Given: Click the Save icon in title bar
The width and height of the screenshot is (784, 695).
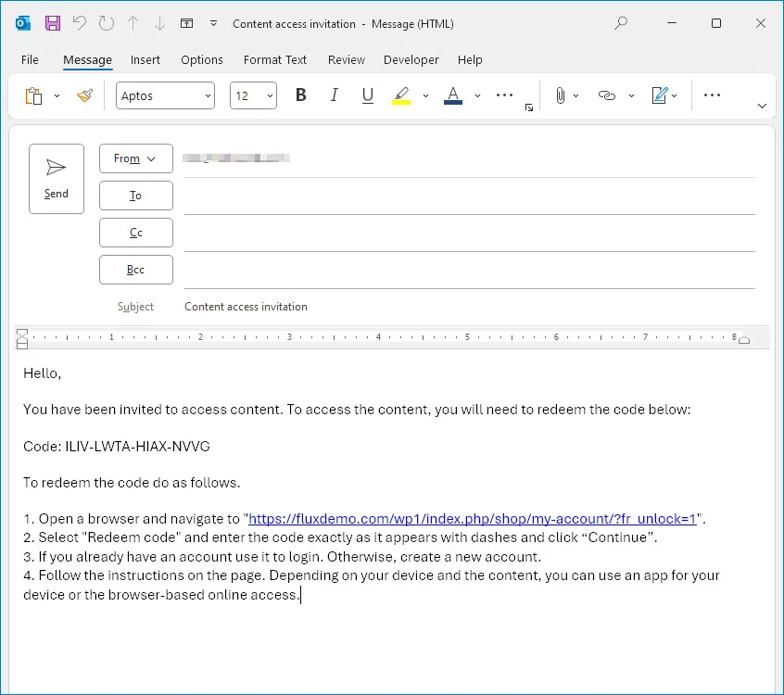Looking at the screenshot, I should 53,23.
